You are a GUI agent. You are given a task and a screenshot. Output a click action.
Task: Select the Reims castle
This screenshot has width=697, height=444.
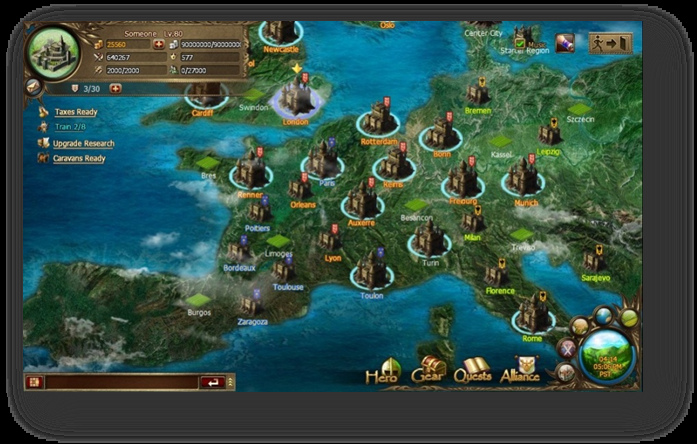[394, 163]
